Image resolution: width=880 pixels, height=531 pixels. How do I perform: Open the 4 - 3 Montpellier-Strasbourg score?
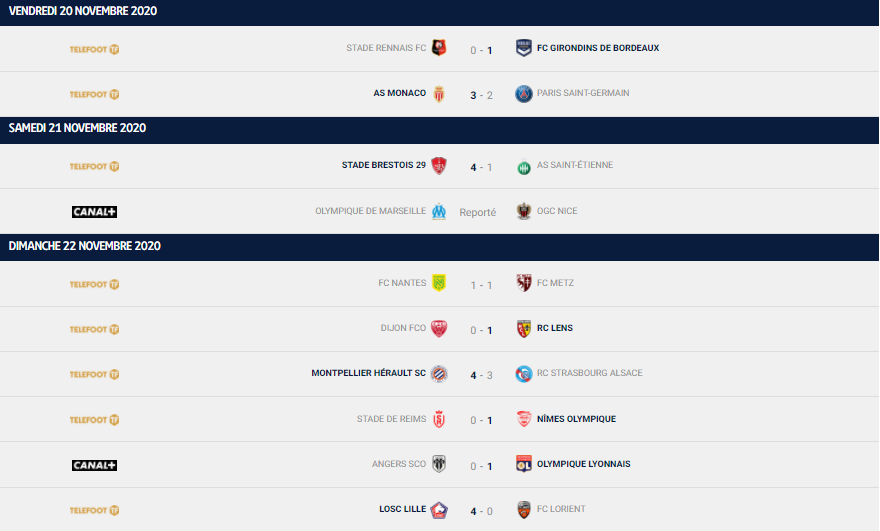tap(482, 376)
